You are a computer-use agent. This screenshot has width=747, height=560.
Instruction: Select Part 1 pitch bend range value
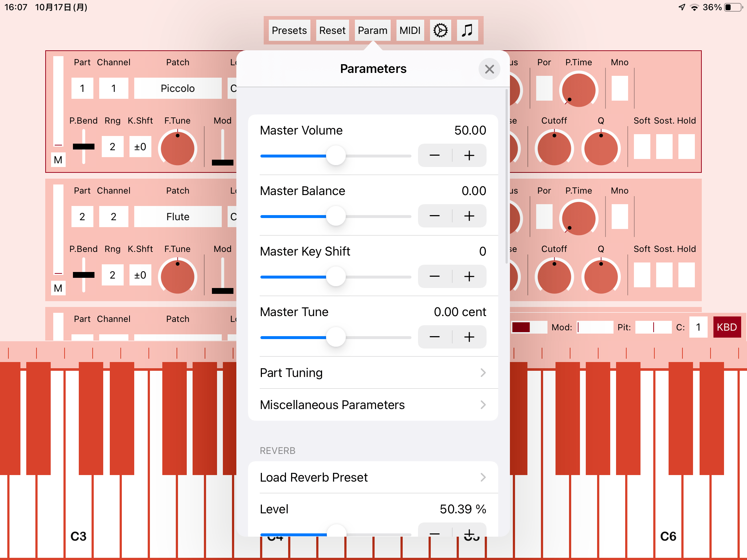[x=112, y=147]
